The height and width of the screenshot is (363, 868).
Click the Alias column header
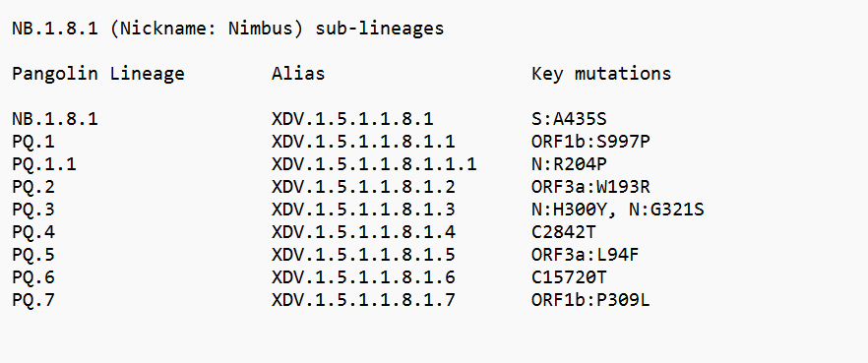point(298,74)
